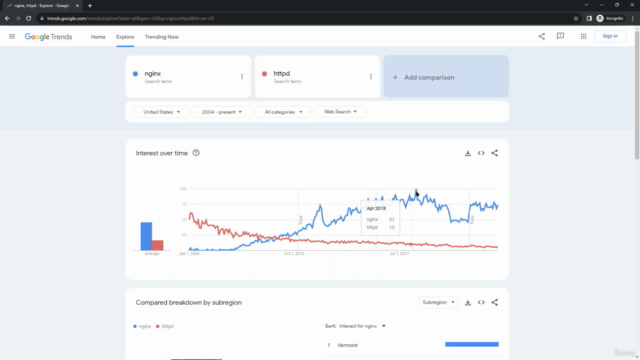Viewport: 640px width, 360px height.
Task: Click the 'Jul 1, 2017' axis label
Action: [399, 253]
